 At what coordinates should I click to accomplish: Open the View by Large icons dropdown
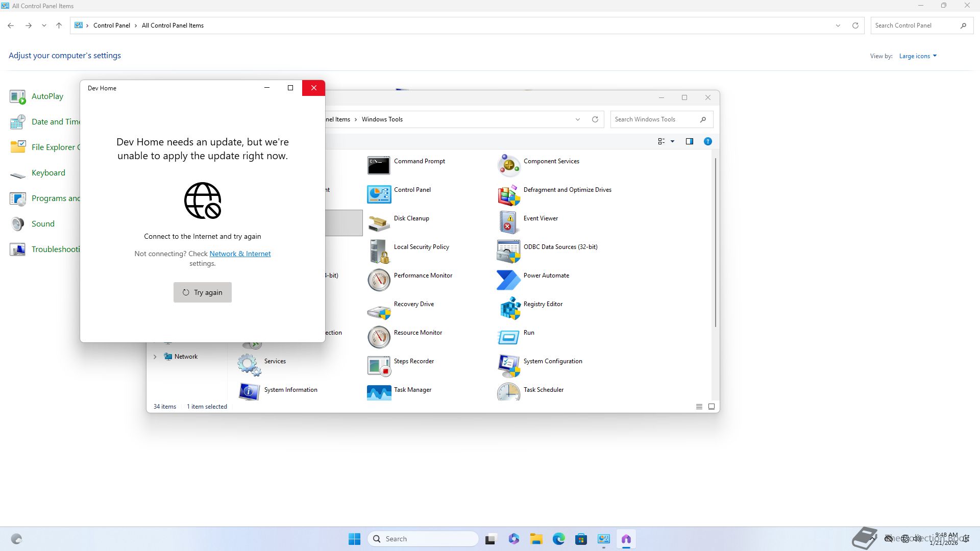point(918,56)
